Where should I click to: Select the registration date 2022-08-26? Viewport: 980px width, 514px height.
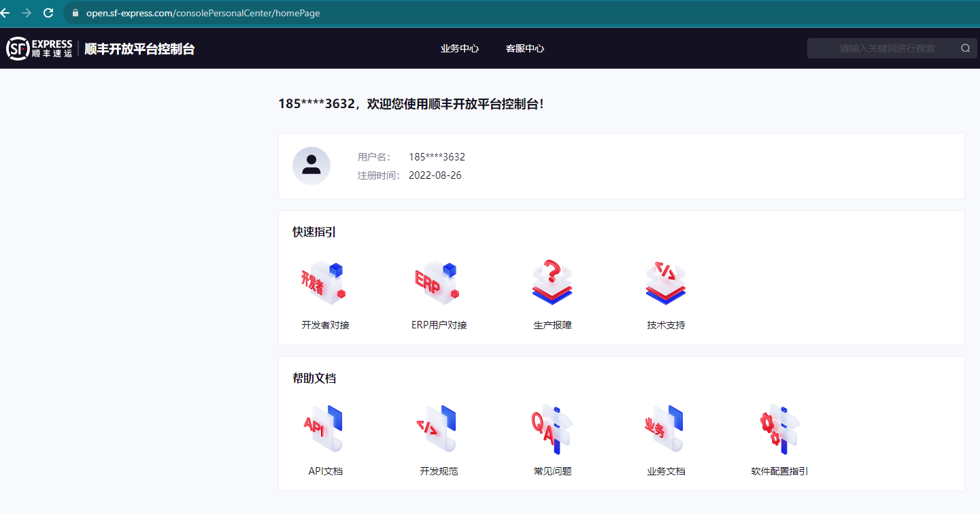point(435,175)
